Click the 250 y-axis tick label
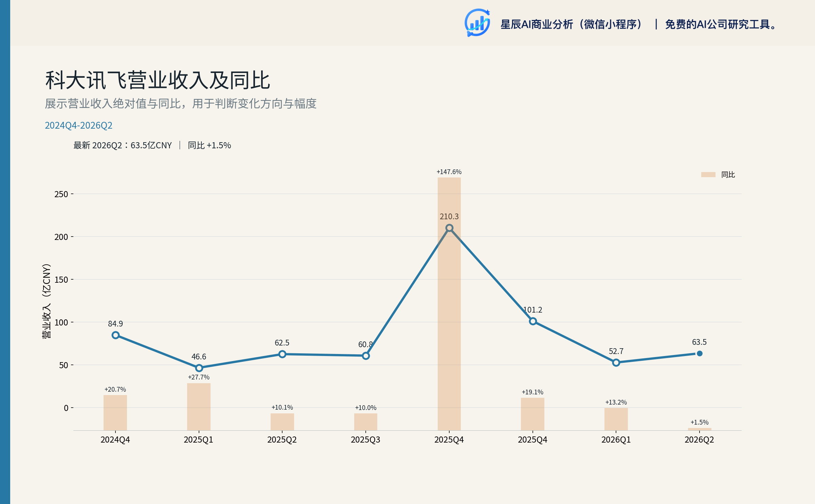This screenshot has height=504, width=815. tap(61, 194)
